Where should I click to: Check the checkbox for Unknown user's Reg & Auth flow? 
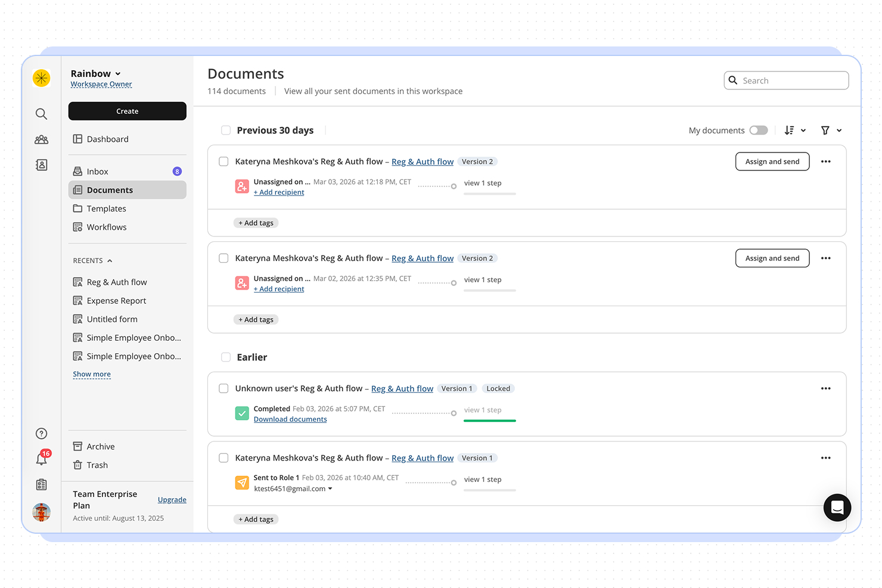(223, 388)
